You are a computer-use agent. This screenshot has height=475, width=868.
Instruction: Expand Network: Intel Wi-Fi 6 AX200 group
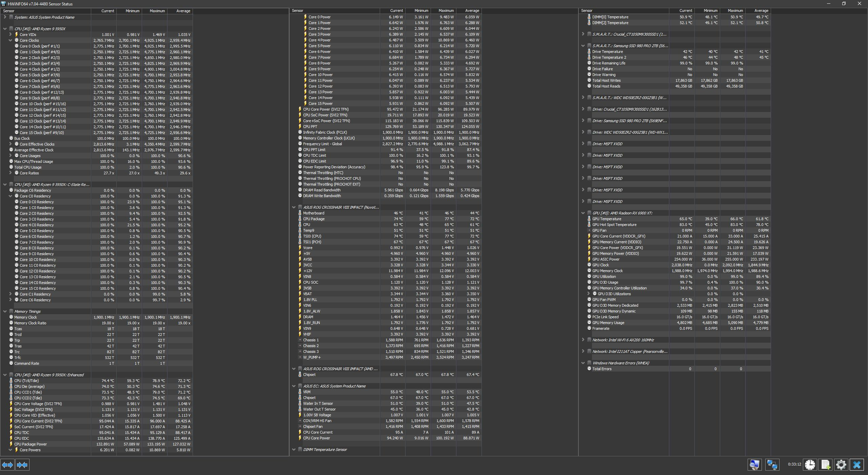coord(583,340)
